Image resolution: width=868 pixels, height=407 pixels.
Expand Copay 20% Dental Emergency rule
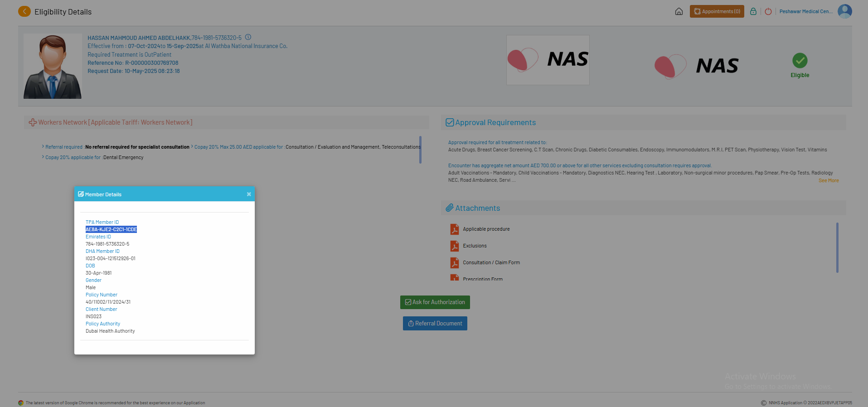coord(43,157)
